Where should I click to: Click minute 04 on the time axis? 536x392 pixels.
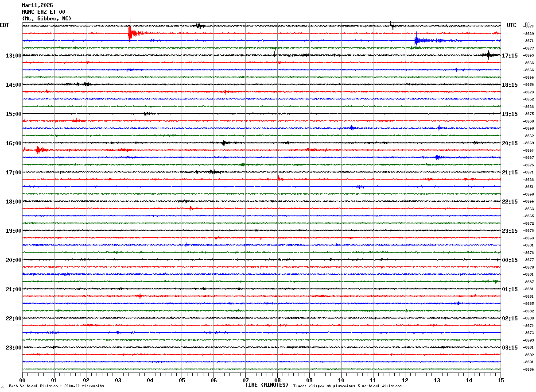click(150, 380)
